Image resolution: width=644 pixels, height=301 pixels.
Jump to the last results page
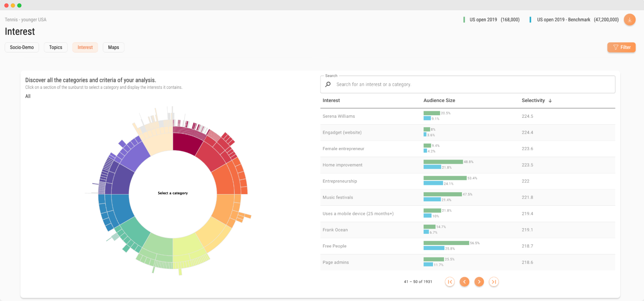click(x=494, y=282)
